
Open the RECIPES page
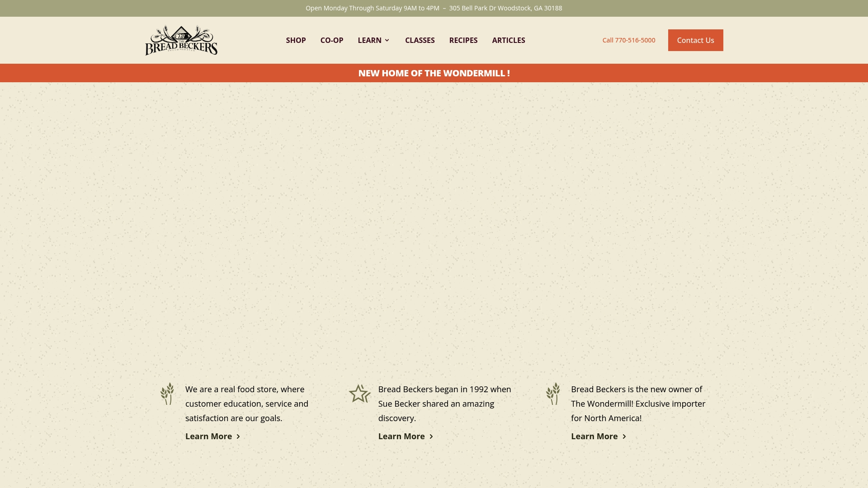coord(463,40)
